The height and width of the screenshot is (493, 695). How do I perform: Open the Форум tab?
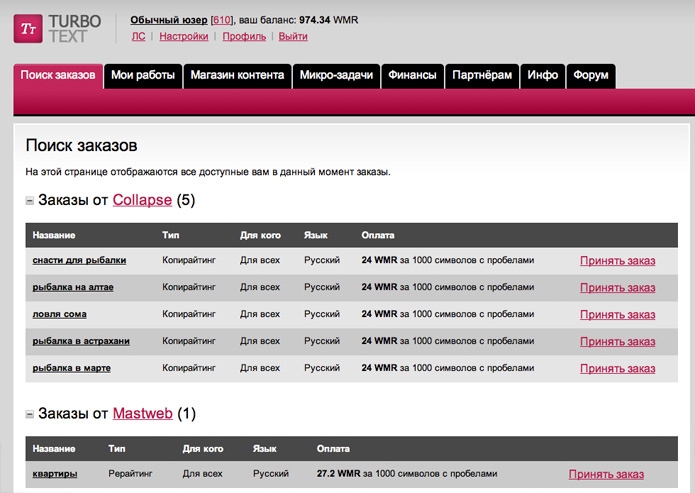[591, 75]
